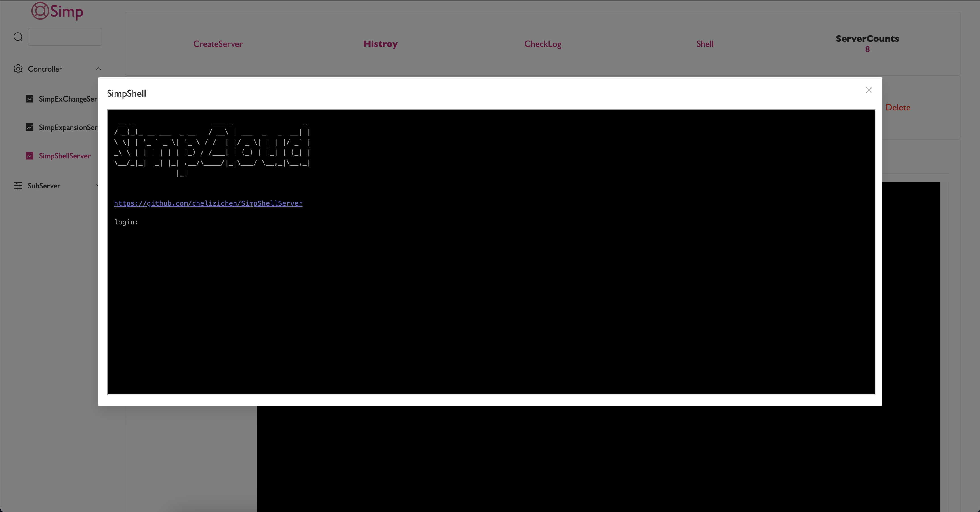Viewport: 980px width, 512px height.
Task: Focus the sidebar search input field
Action: [x=65, y=37]
